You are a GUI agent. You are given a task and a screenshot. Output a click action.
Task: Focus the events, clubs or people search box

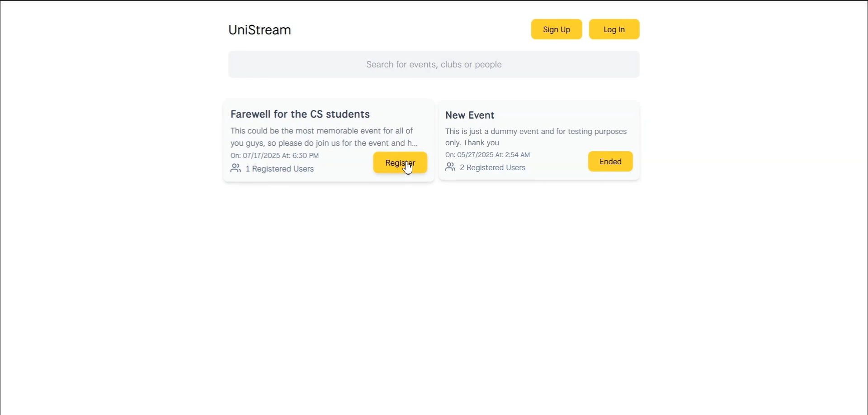click(x=434, y=64)
